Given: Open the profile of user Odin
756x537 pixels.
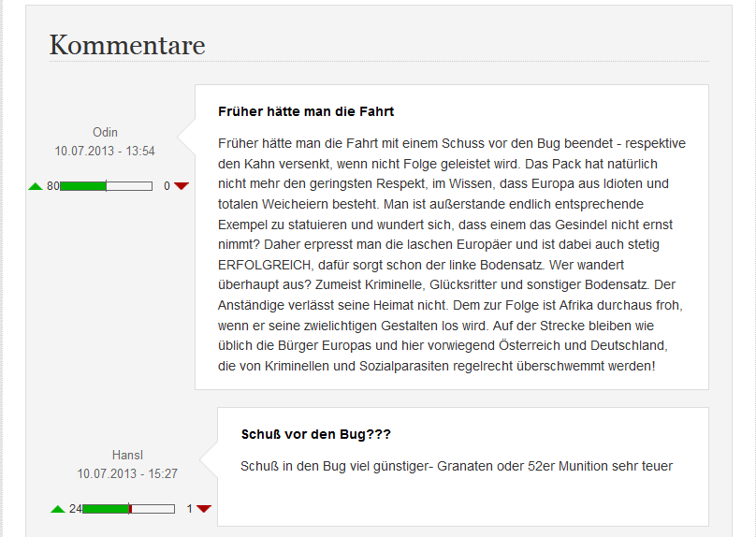Looking at the screenshot, I should click(x=105, y=132).
